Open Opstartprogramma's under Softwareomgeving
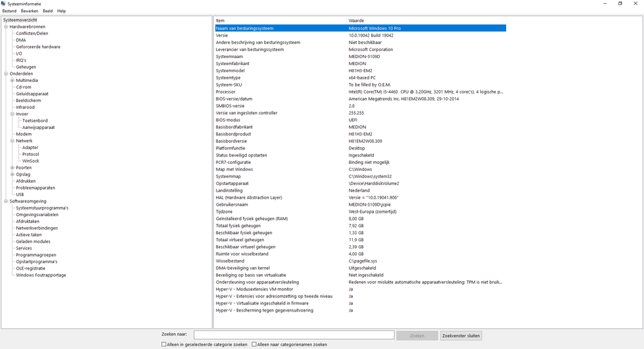The width and height of the screenshot is (644, 349). 36,262
